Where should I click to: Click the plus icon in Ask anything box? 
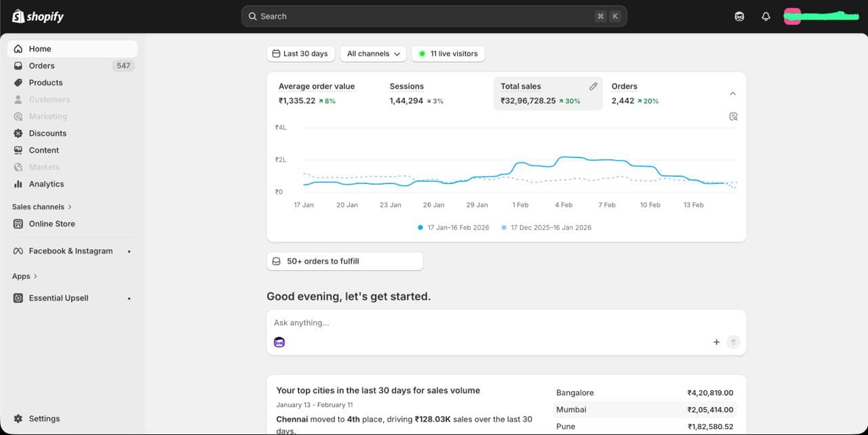click(716, 342)
